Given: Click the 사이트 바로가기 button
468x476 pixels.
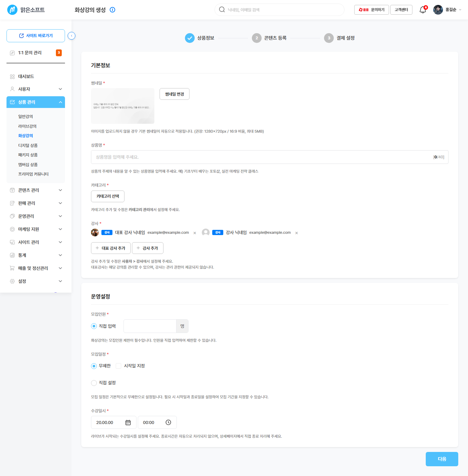Looking at the screenshot, I should pyautogui.click(x=36, y=36).
